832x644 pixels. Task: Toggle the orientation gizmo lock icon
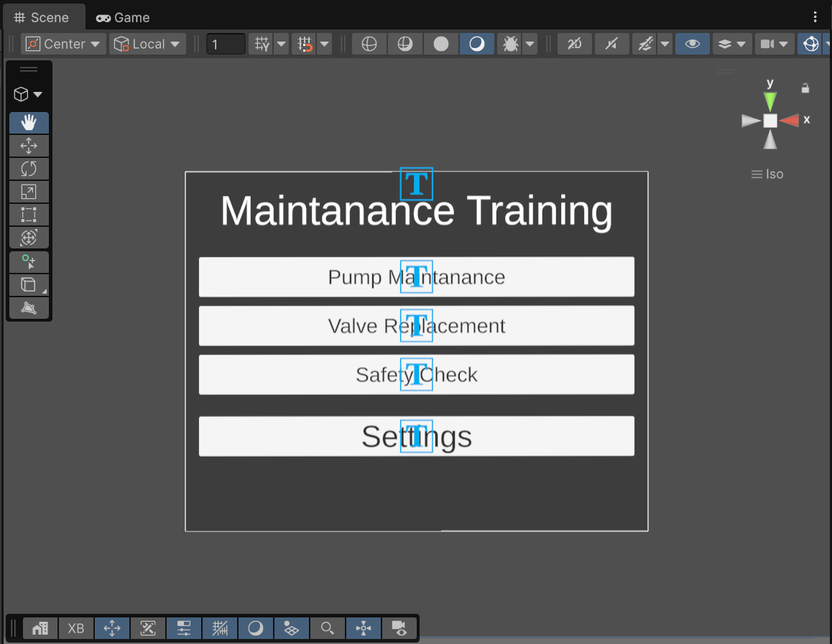click(805, 88)
